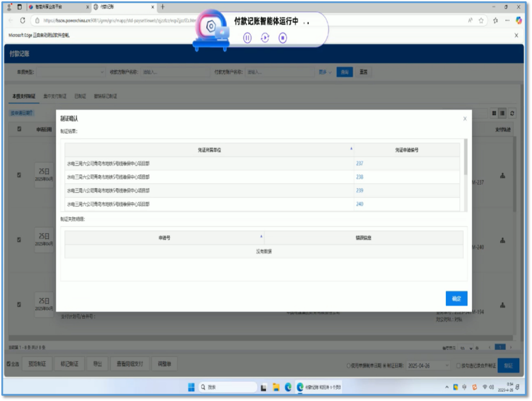Open payment trace for row M-194

[x=502, y=305]
